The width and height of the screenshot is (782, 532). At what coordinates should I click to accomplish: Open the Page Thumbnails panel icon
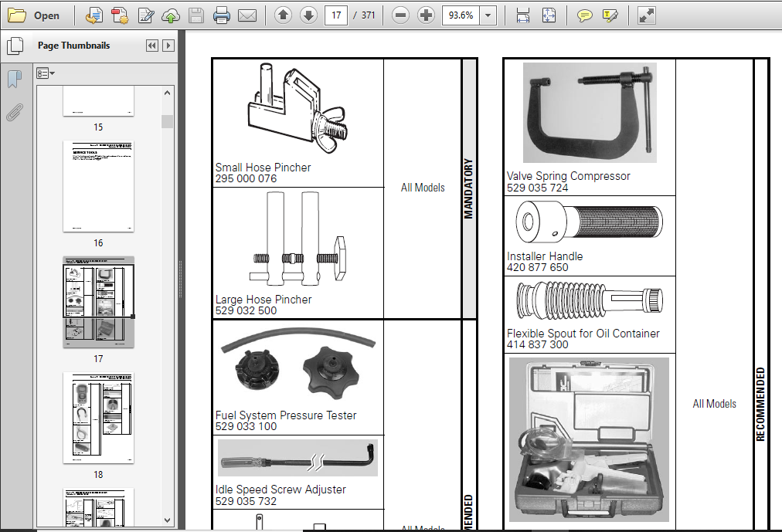(15, 46)
